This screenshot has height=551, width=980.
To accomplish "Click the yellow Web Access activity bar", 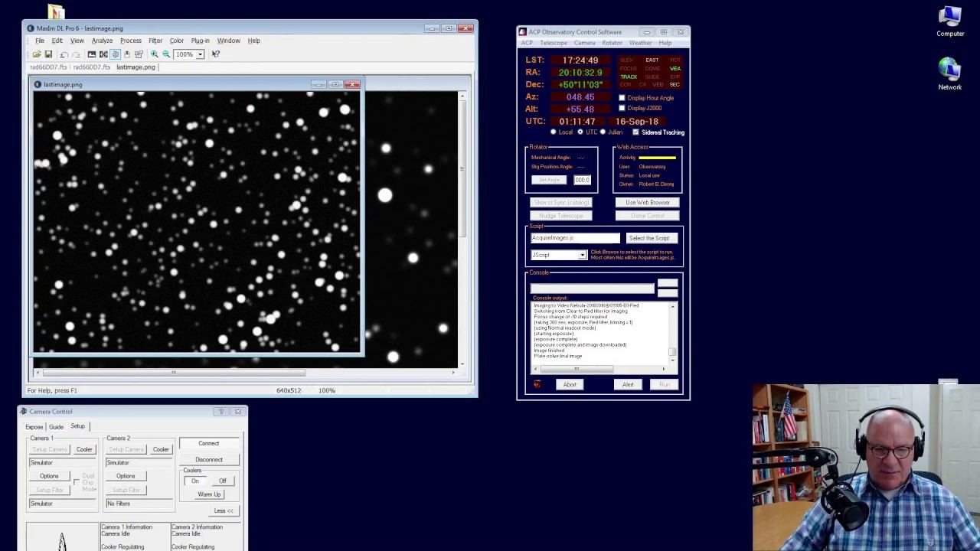I will tap(658, 158).
